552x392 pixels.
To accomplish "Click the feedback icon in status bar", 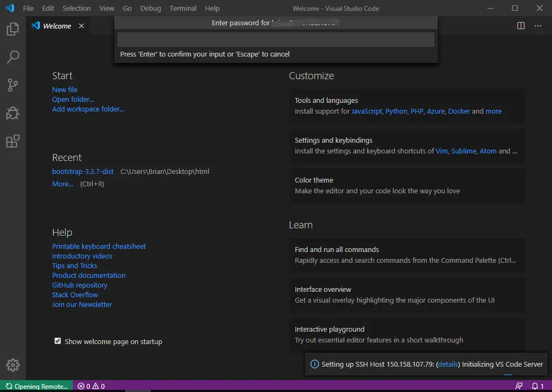I will (519, 386).
